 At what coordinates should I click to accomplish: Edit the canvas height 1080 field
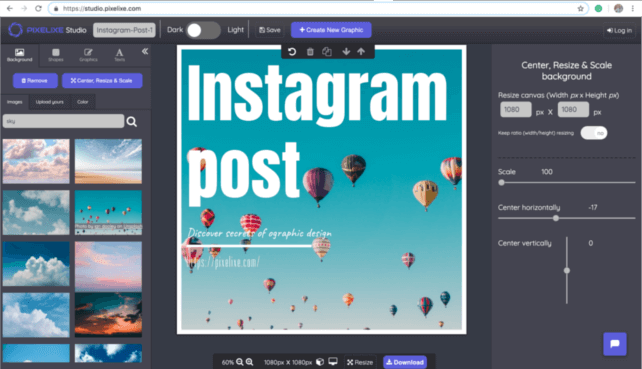(x=573, y=109)
